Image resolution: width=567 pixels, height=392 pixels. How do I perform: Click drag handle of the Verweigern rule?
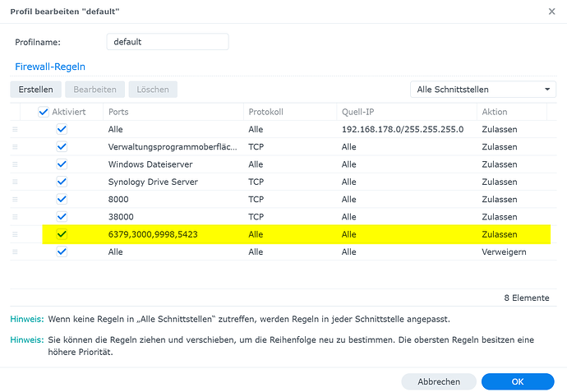click(15, 251)
